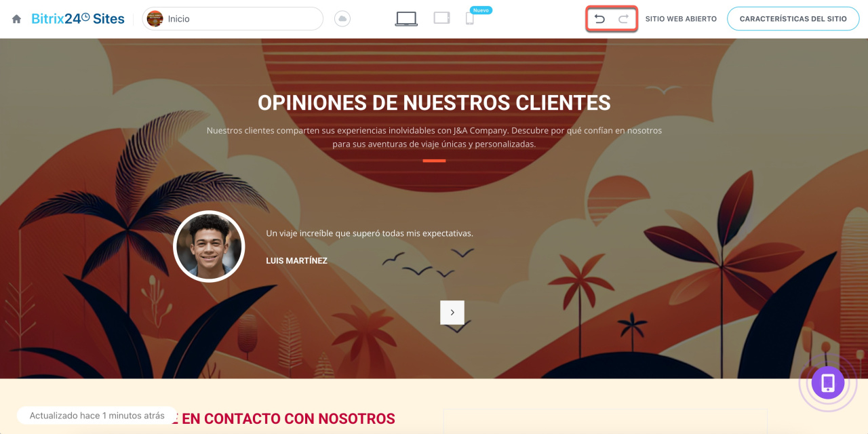Click the Nuevo badge
This screenshot has height=434, width=868.
(x=481, y=10)
